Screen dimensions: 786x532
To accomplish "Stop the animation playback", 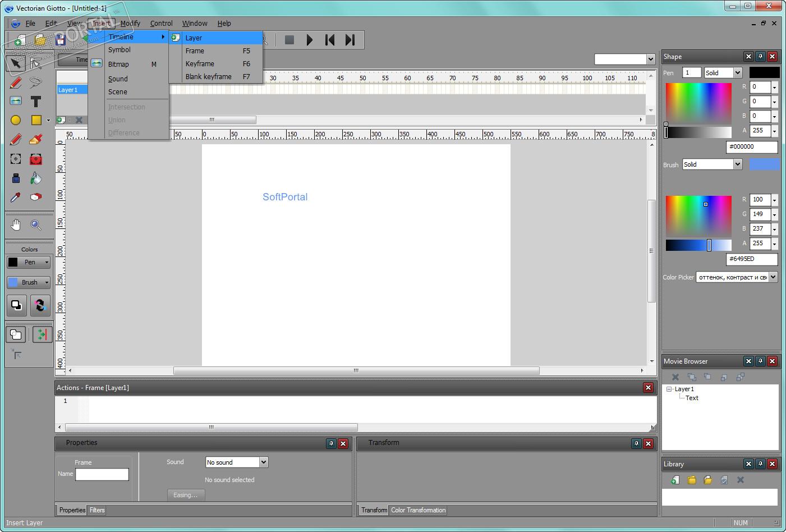I will click(289, 40).
